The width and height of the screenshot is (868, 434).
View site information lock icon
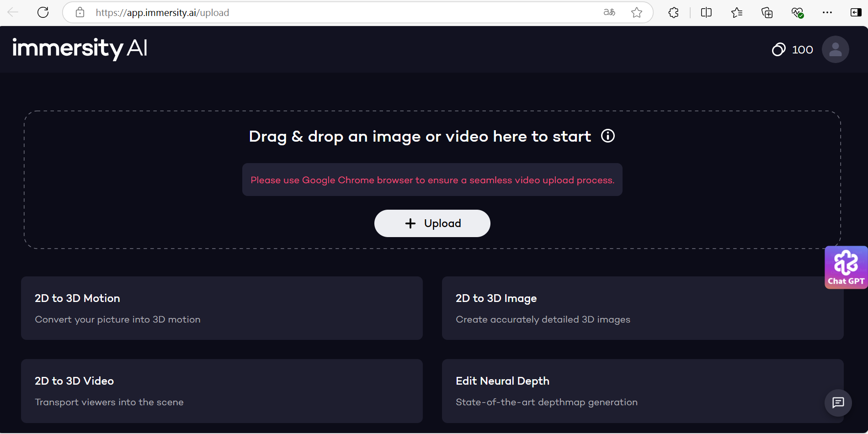click(80, 12)
